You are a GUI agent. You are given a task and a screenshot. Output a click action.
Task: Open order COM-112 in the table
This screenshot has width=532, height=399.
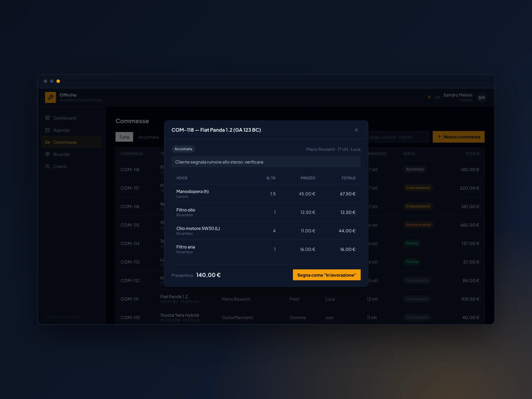click(130, 280)
